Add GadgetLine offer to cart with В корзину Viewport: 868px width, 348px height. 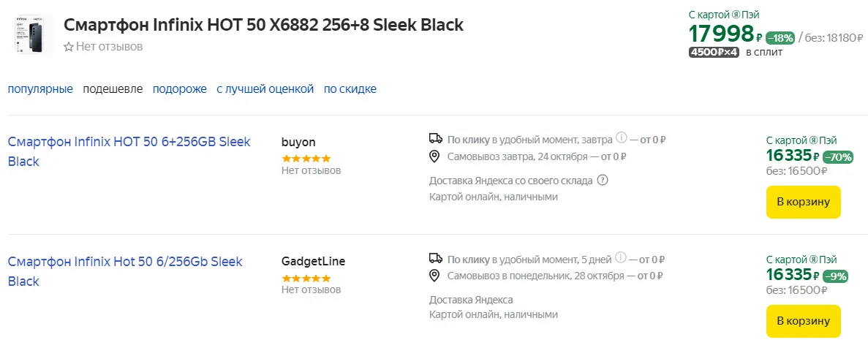click(803, 321)
